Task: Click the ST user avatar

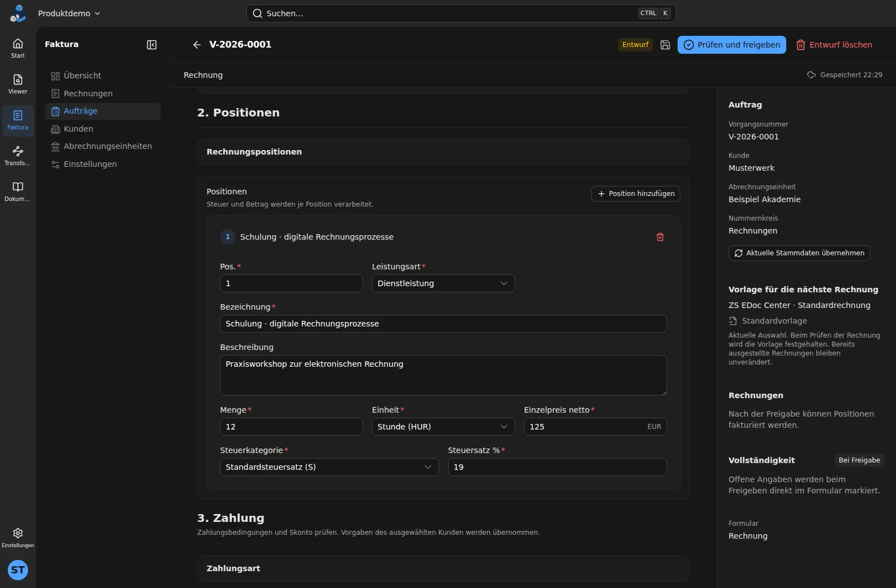Action: coord(18,570)
